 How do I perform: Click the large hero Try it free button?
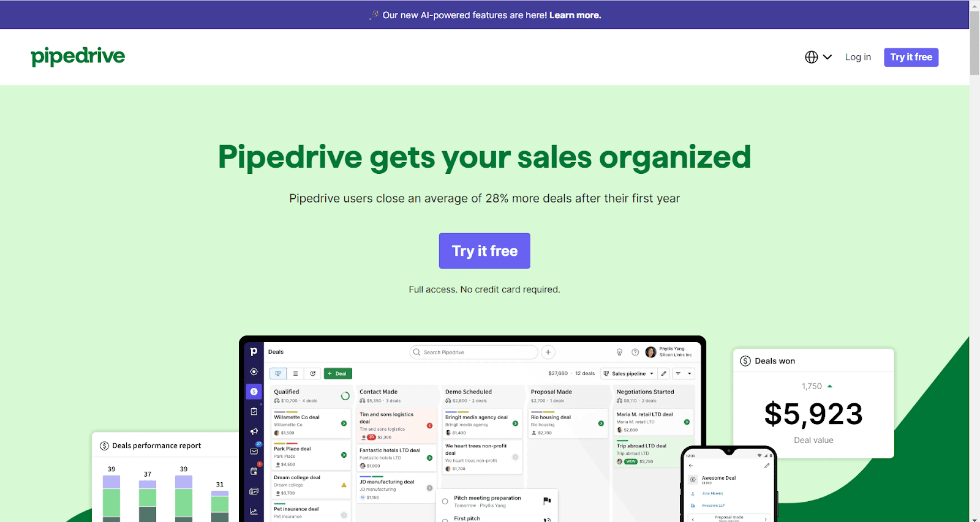(x=484, y=251)
